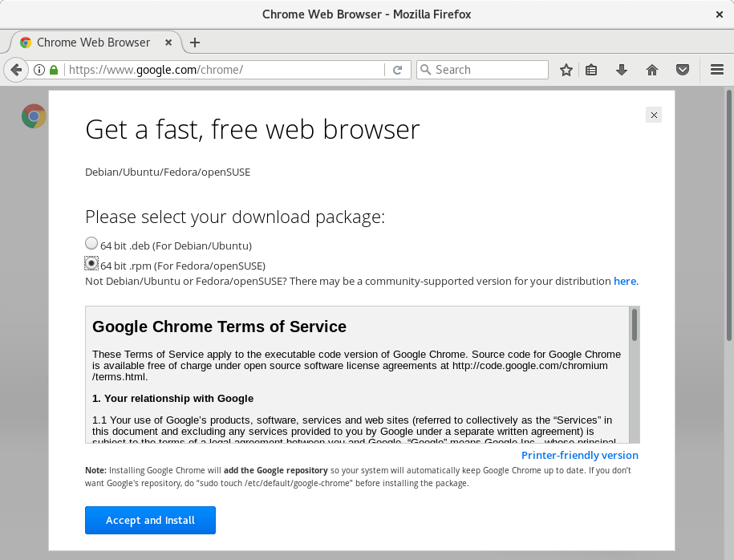This screenshot has height=560, width=734.
Task: Show your bookmarks list
Action: click(591, 70)
